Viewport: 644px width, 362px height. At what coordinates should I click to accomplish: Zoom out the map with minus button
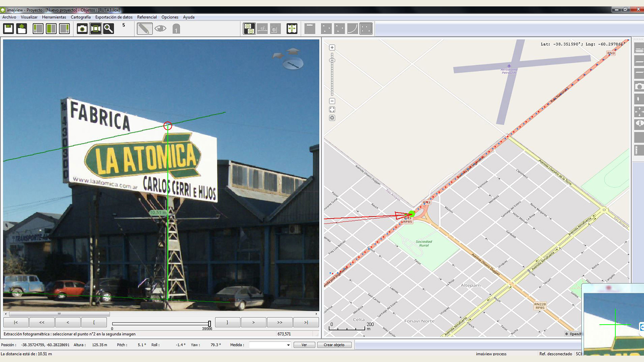coord(332,101)
